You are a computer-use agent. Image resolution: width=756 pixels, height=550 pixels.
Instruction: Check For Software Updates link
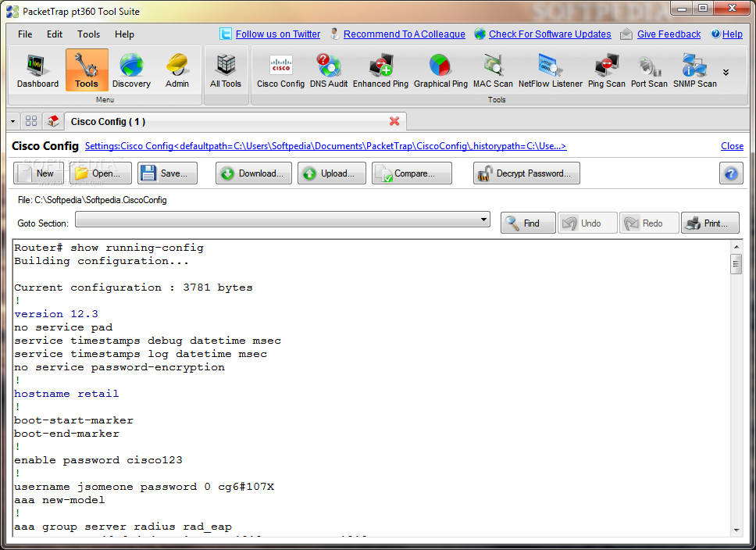pyautogui.click(x=550, y=34)
